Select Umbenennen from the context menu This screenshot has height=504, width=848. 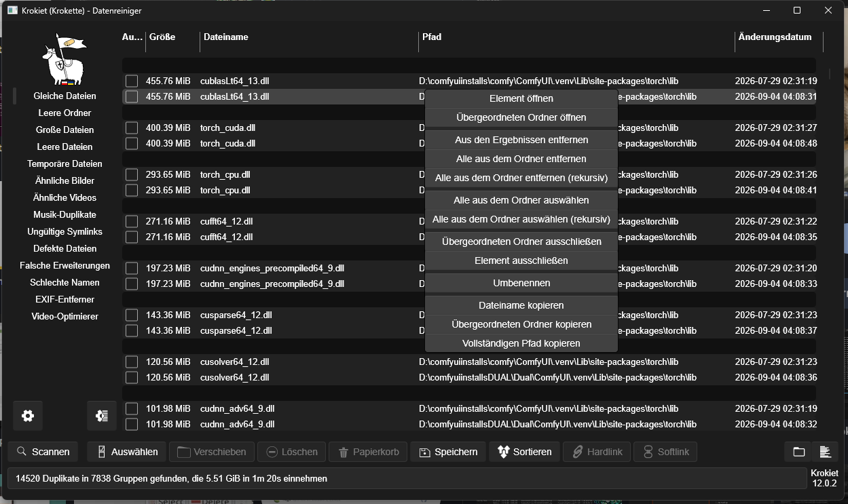(x=521, y=283)
